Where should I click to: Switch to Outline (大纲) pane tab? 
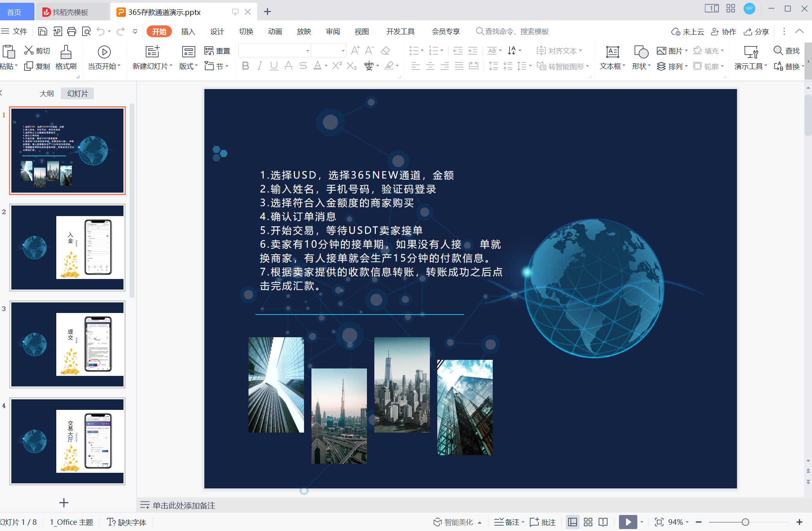tap(47, 93)
